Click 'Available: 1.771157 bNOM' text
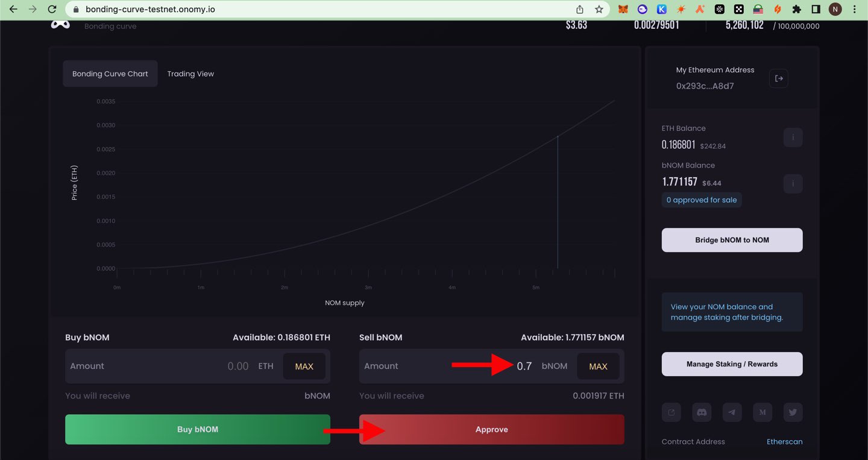This screenshot has height=460, width=868. [573, 338]
